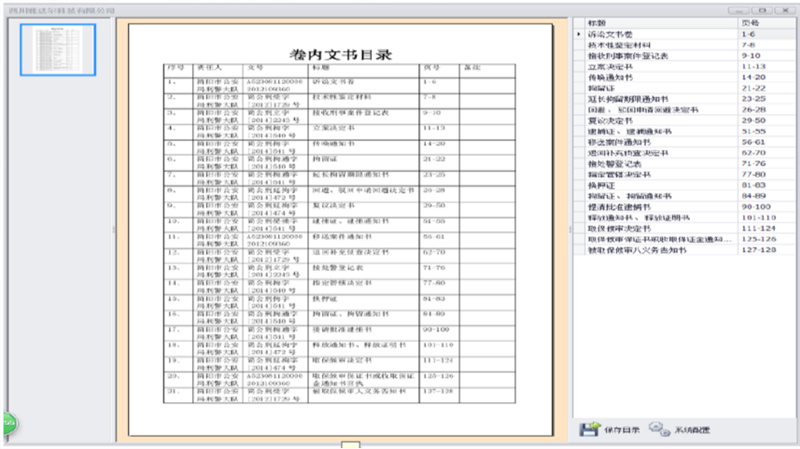Select the 取保候审决定书 title cell
Viewport: 800px width, 449px height.
[x=661, y=228]
